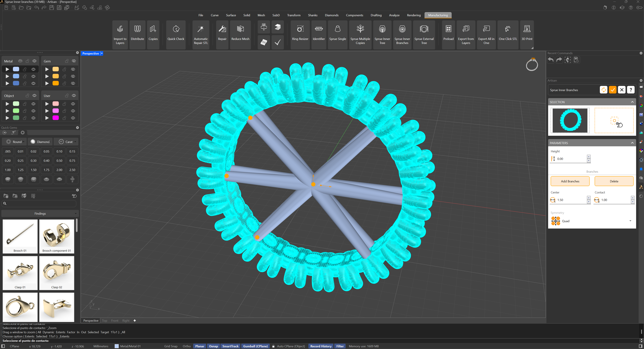Open the Repair tool
Image resolution: width=644 pixels, height=349 pixels.
coord(222,35)
